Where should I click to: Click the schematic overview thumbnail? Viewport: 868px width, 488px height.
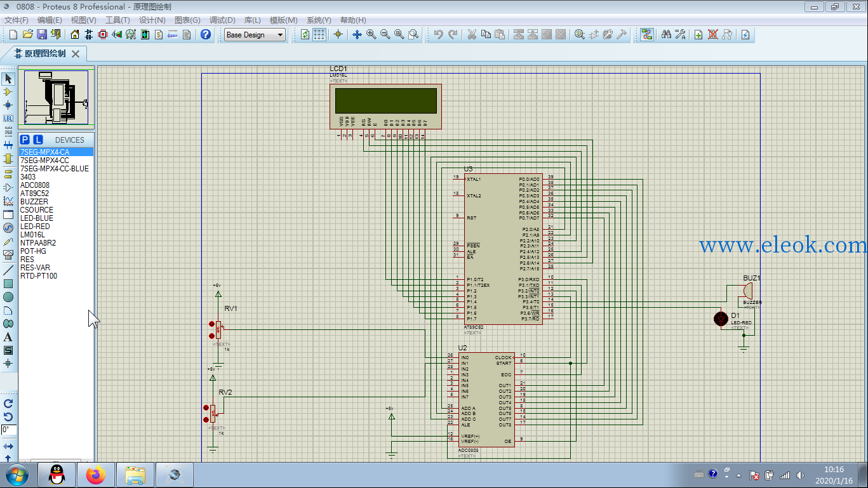pos(56,97)
